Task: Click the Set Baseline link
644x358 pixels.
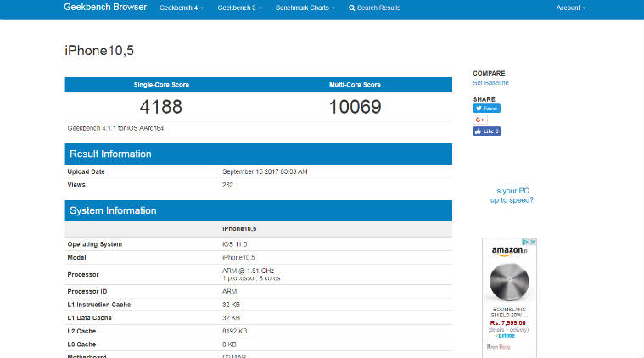Action: click(490, 82)
